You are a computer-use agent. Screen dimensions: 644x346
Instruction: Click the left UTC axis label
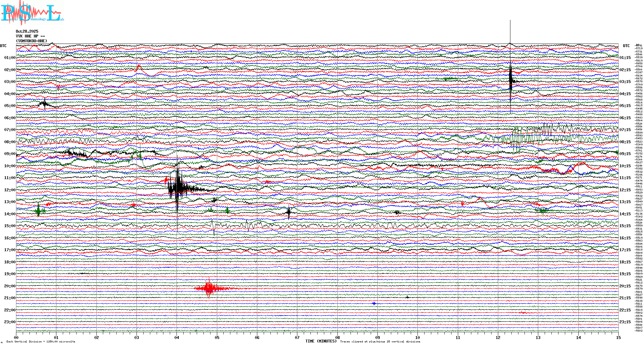tap(3, 46)
